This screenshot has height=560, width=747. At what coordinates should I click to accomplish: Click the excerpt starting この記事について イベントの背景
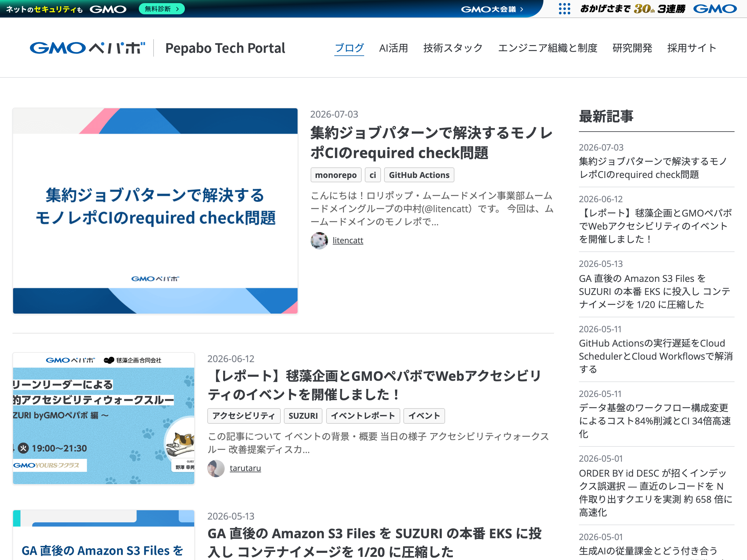tap(378, 443)
